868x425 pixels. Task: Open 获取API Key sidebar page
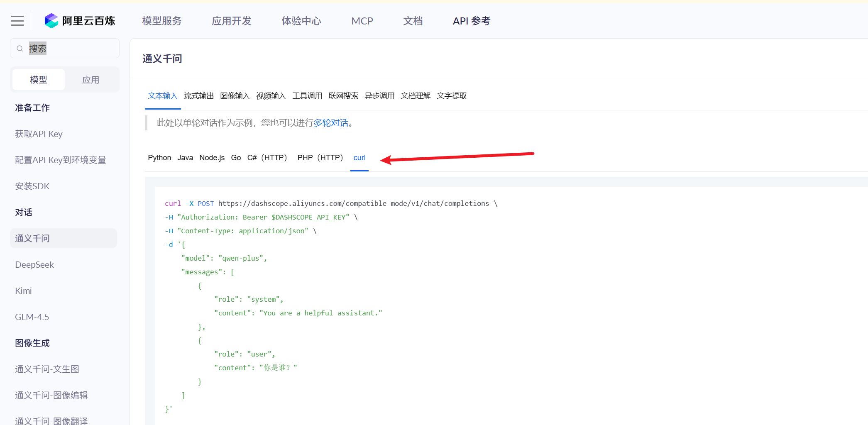39,134
